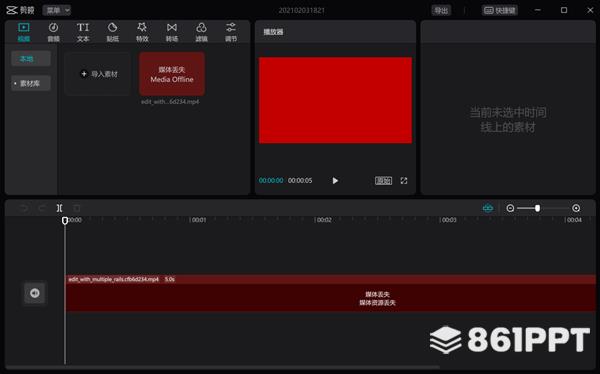The image size is (600, 374).
Task: Open the 转场 (Transitions) tab
Action: pyautogui.click(x=172, y=32)
